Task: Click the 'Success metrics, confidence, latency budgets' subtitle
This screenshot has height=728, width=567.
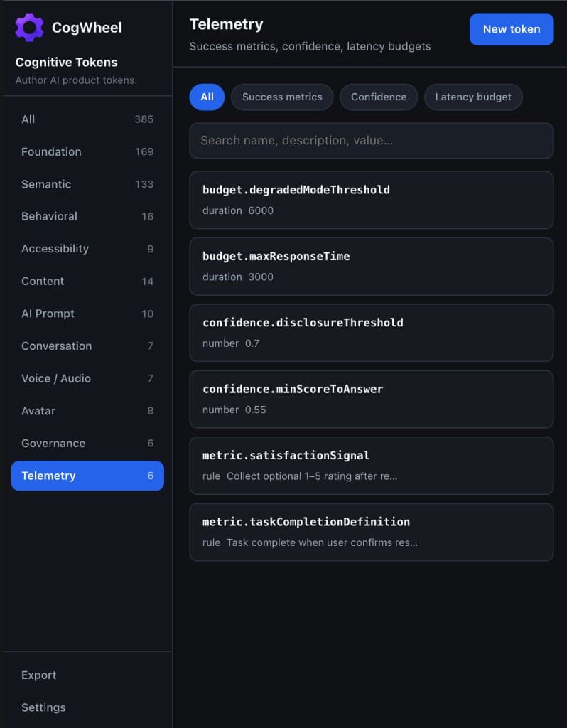Action: pyautogui.click(x=310, y=46)
